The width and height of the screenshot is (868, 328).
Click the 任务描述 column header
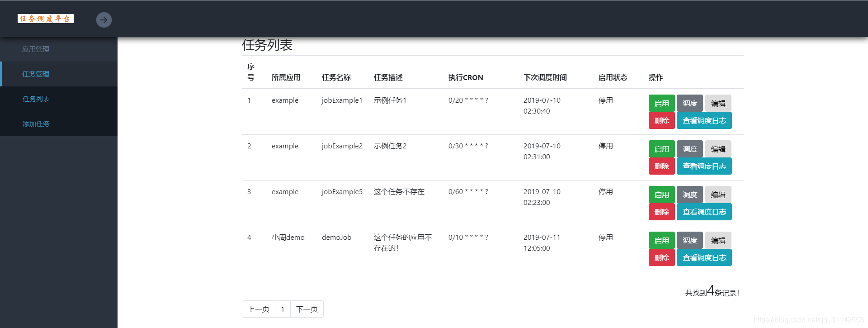point(388,77)
